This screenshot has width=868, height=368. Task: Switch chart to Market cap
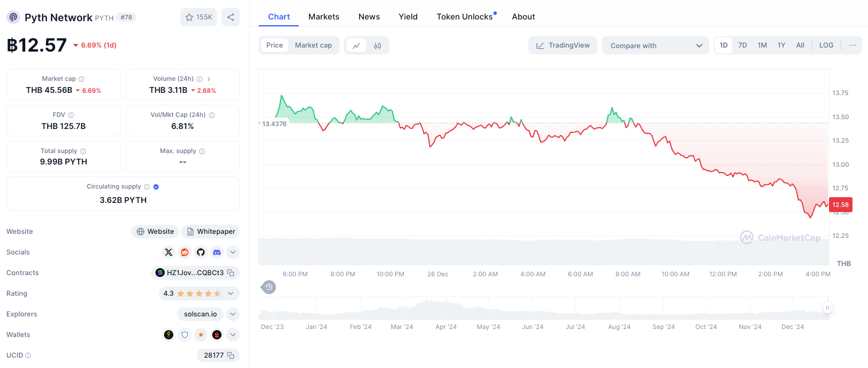click(x=313, y=45)
